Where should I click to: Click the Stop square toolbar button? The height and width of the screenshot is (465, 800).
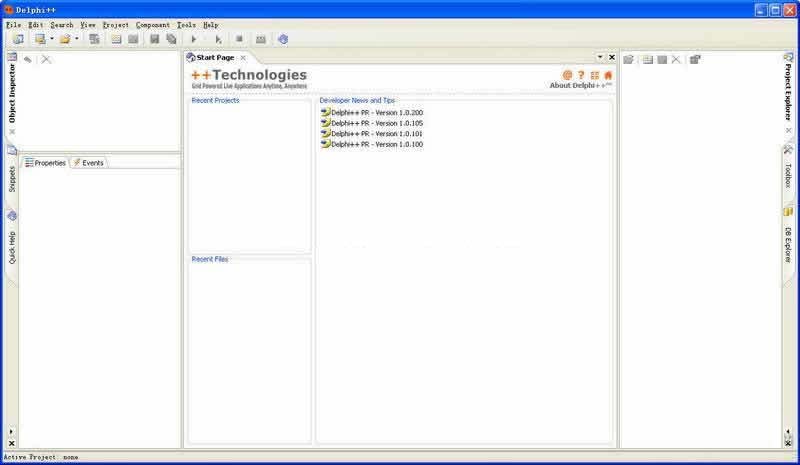pyautogui.click(x=239, y=39)
